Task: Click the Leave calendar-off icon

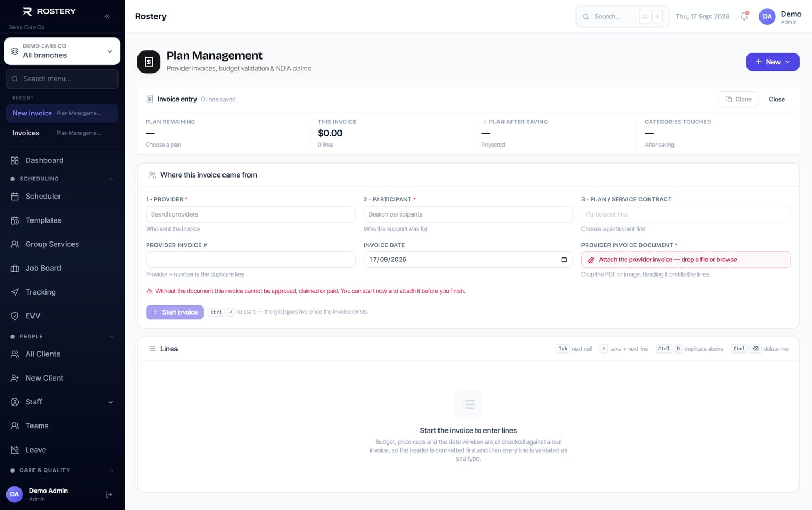Action: coord(15,450)
